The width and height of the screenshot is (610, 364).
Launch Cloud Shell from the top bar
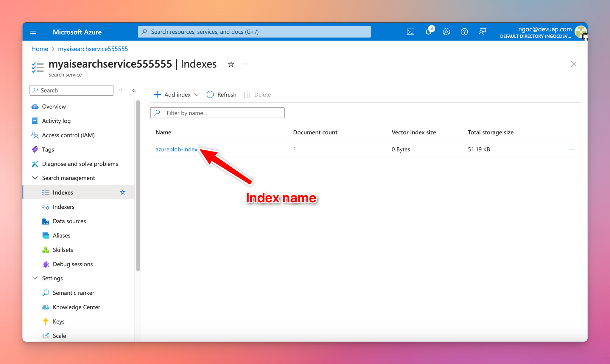410,32
